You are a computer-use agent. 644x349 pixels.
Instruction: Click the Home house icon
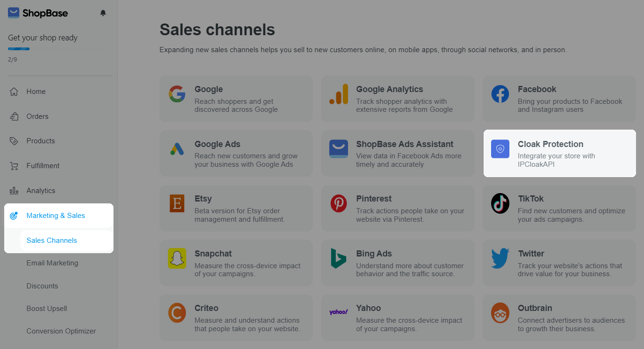[14, 92]
